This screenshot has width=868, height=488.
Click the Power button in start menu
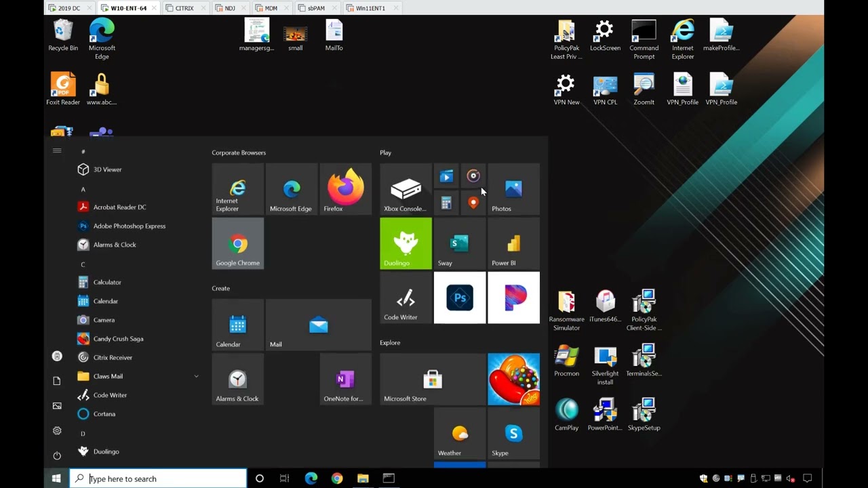click(x=57, y=455)
